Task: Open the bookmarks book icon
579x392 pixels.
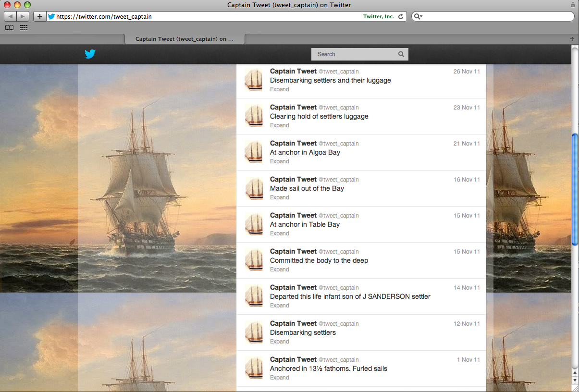Action: click(x=9, y=28)
